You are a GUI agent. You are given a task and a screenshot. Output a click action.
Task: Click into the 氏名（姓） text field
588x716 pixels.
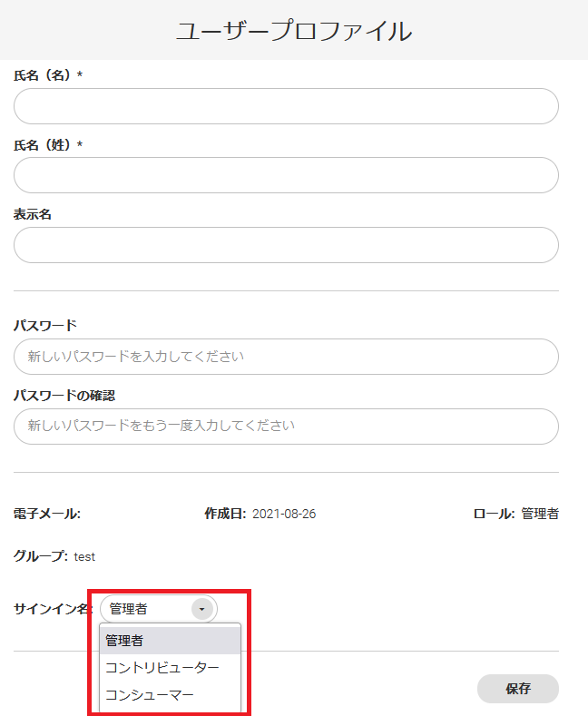coord(286,175)
